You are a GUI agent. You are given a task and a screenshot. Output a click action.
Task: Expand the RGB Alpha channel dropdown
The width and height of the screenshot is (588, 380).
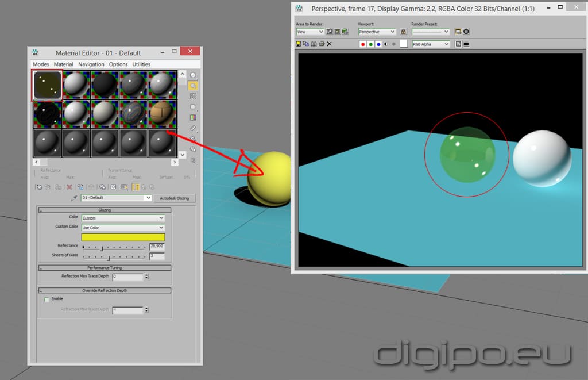click(x=431, y=44)
